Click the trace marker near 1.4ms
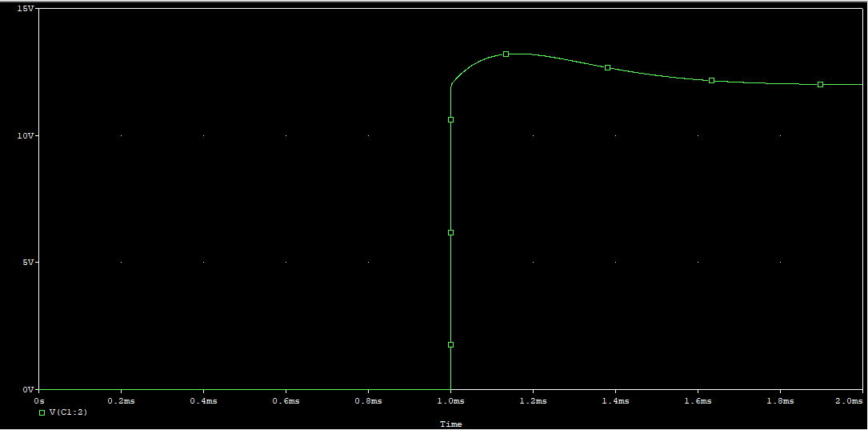 click(x=607, y=67)
